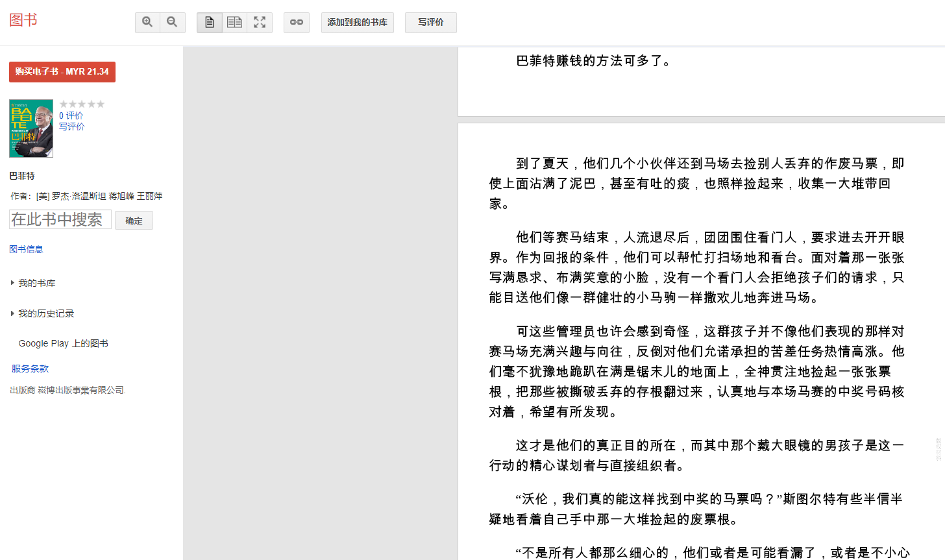Viewport: 945px width, 560px height.
Task: Expand the 我的书库 section
Action: pyautogui.click(x=36, y=283)
